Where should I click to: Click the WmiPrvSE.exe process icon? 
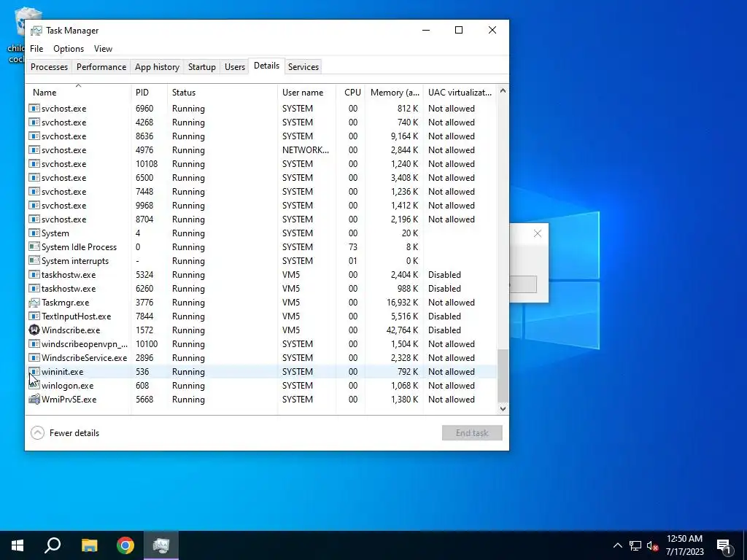[34, 400]
